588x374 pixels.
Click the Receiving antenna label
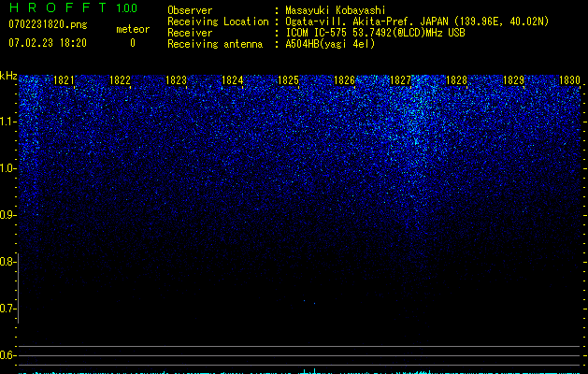point(215,44)
